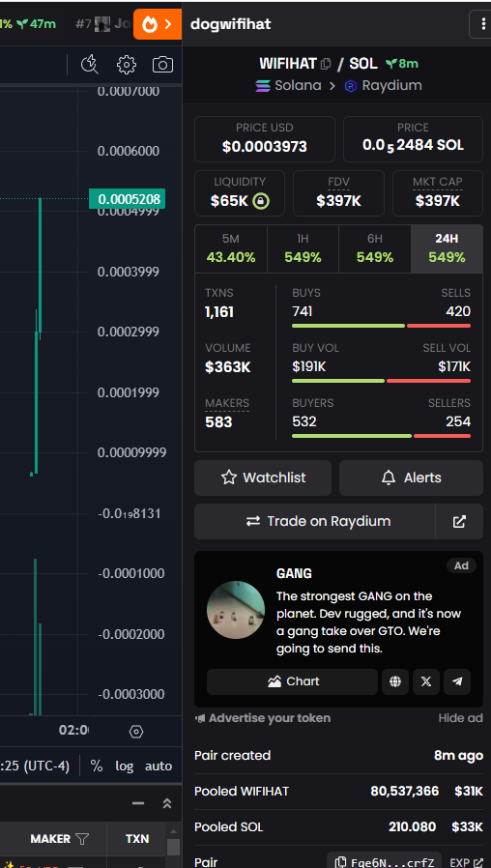Viewport: 491px width, 868px height.
Task: Select the 24H timeframe tab
Action: [447, 248]
